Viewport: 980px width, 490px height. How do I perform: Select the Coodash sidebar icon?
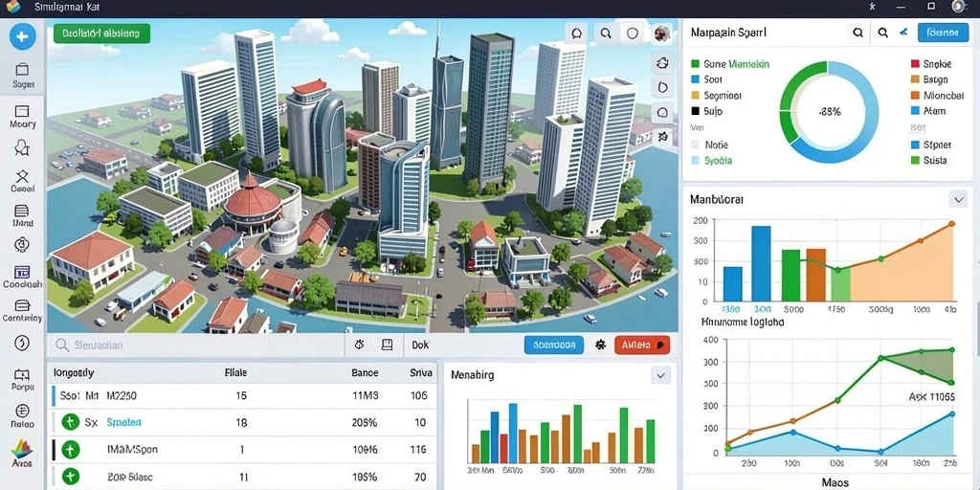point(23,278)
